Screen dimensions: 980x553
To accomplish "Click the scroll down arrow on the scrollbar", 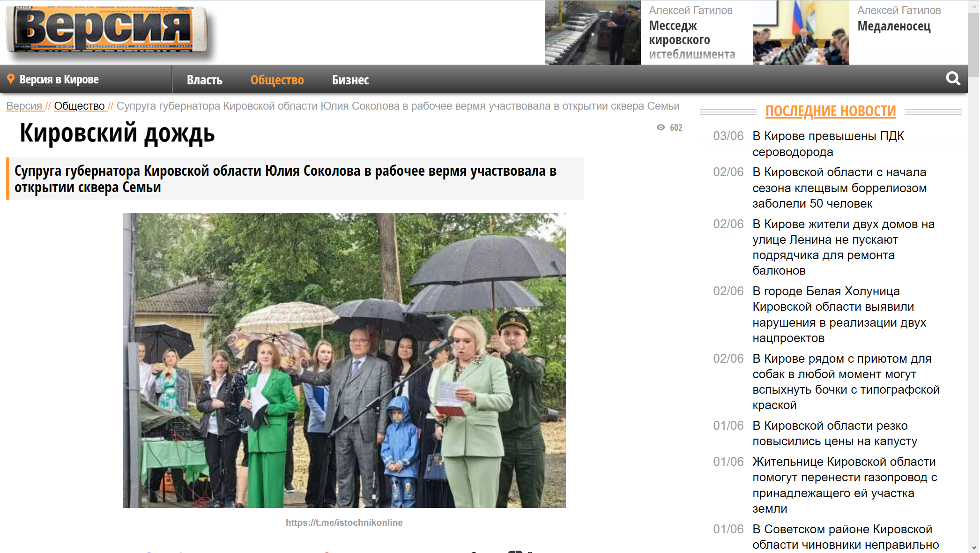I will click(x=974, y=547).
